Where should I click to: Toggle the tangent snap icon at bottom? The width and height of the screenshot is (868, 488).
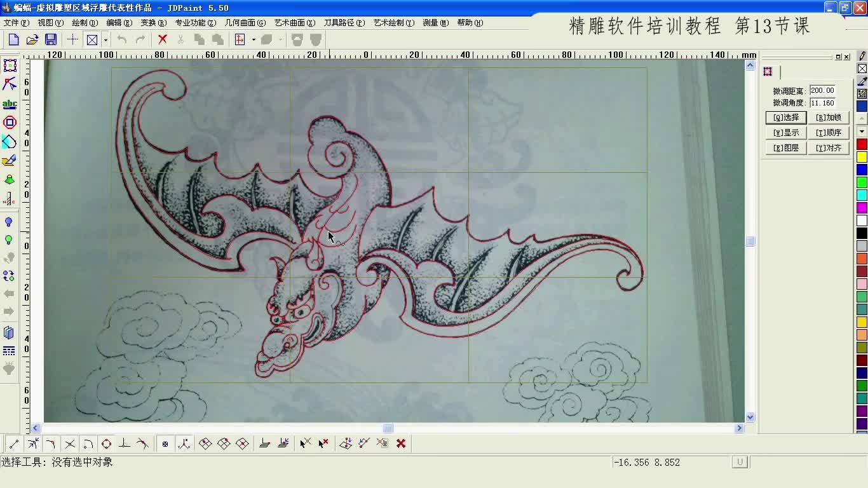click(144, 444)
